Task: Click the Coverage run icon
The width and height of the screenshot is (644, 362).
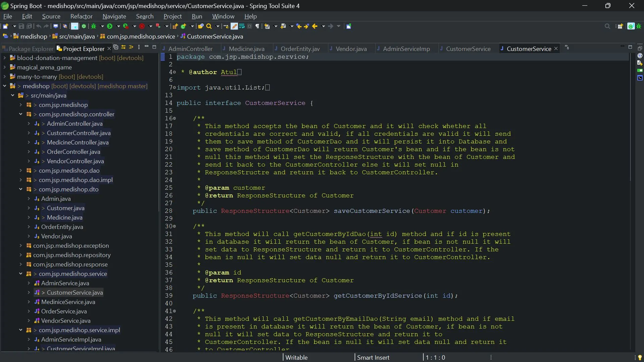Action: [x=126, y=26]
